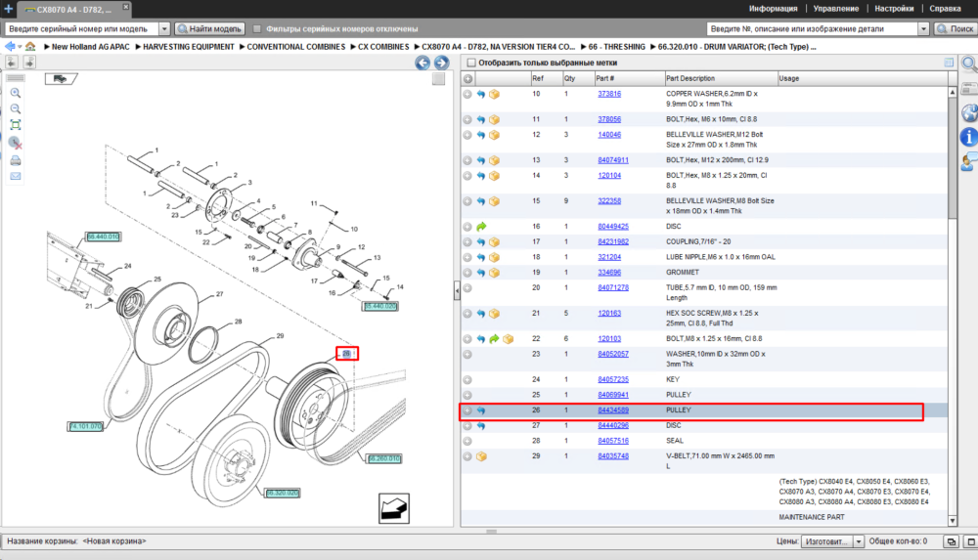978x560 pixels.
Task: Select row 28 SEAL circle toggle
Action: (x=467, y=441)
